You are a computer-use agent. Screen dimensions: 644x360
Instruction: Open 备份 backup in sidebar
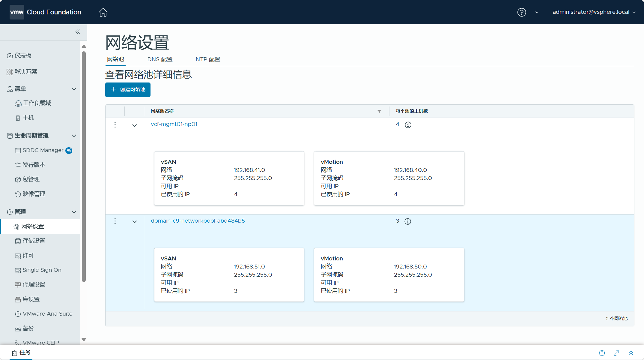(x=25, y=328)
